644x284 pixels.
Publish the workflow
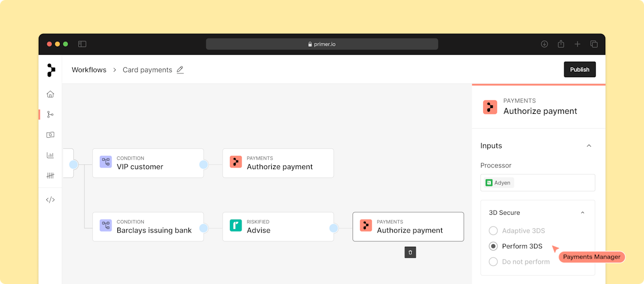click(x=580, y=70)
